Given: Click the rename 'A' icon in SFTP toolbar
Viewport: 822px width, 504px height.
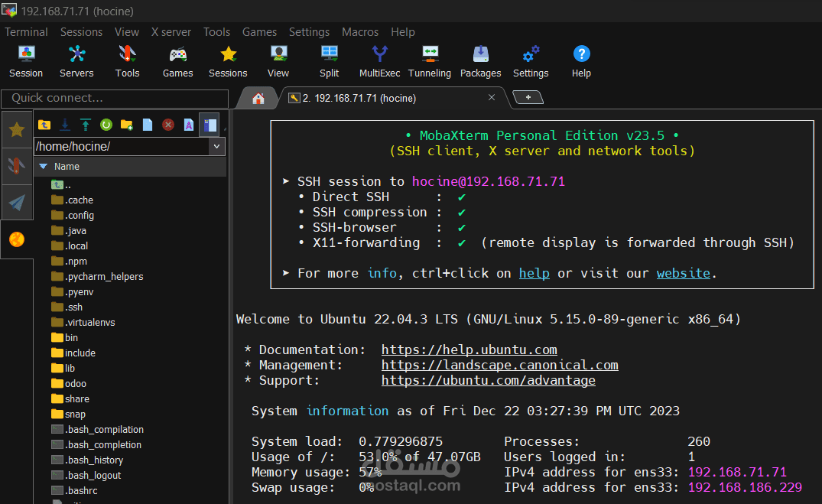Looking at the screenshot, I should (189, 125).
